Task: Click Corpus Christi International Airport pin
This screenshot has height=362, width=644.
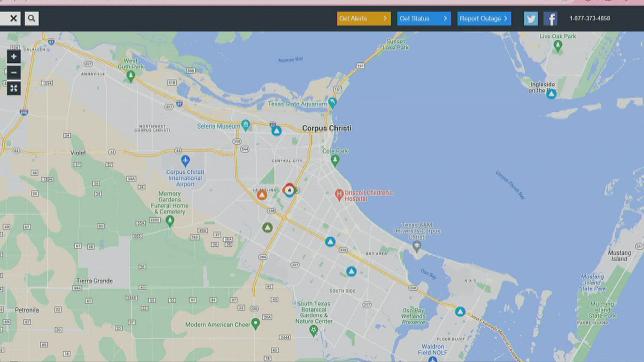Action: (x=185, y=161)
